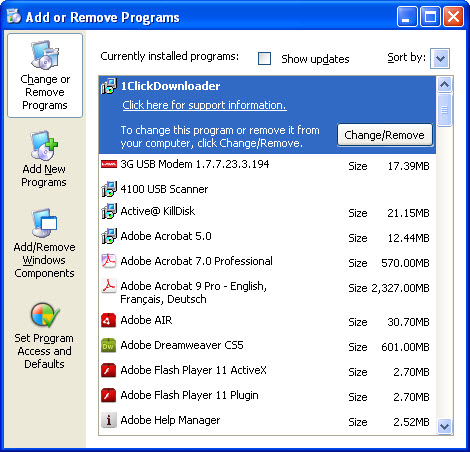Select the 4100 USB Scanner entry
The height and width of the screenshot is (452, 470).
pyautogui.click(x=267, y=189)
